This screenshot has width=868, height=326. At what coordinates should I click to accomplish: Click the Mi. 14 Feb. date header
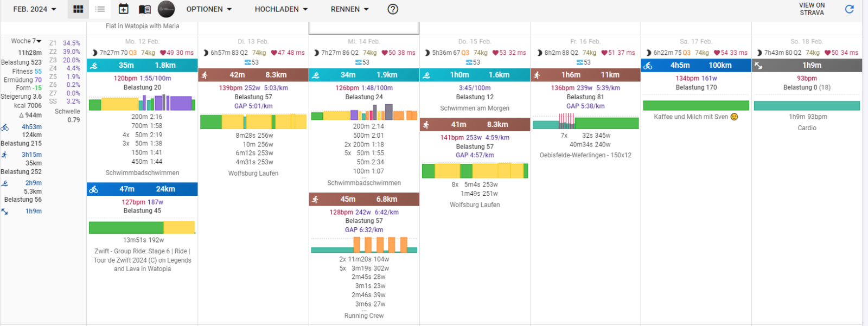364,42
